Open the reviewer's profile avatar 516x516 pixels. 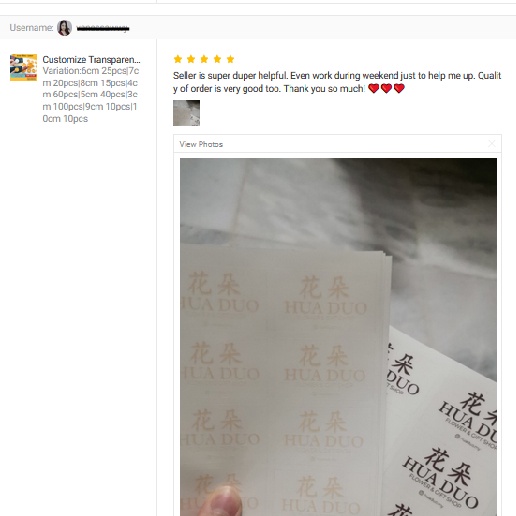pyautogui.click(x=64, y=28)
